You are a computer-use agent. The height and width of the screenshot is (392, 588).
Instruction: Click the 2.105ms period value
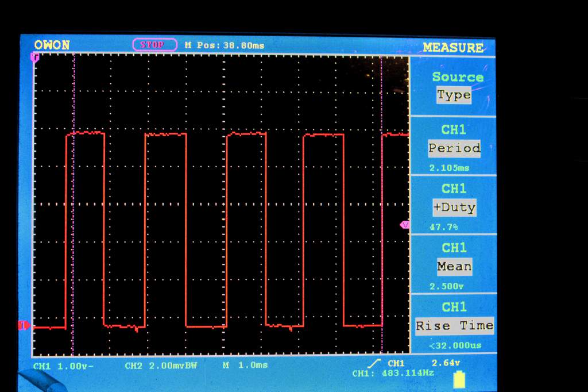pos(449,168)
